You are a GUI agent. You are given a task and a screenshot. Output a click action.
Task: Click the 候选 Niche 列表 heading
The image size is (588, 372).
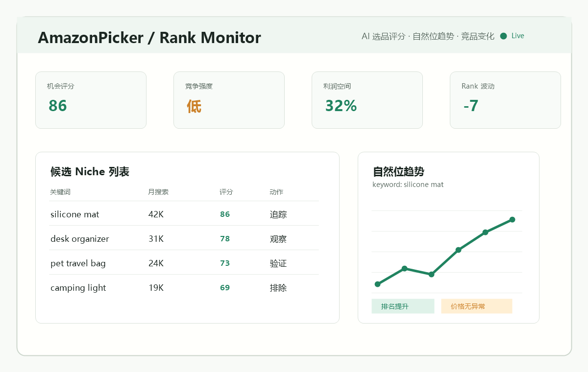pyautogui.click(x=90, y=172)
